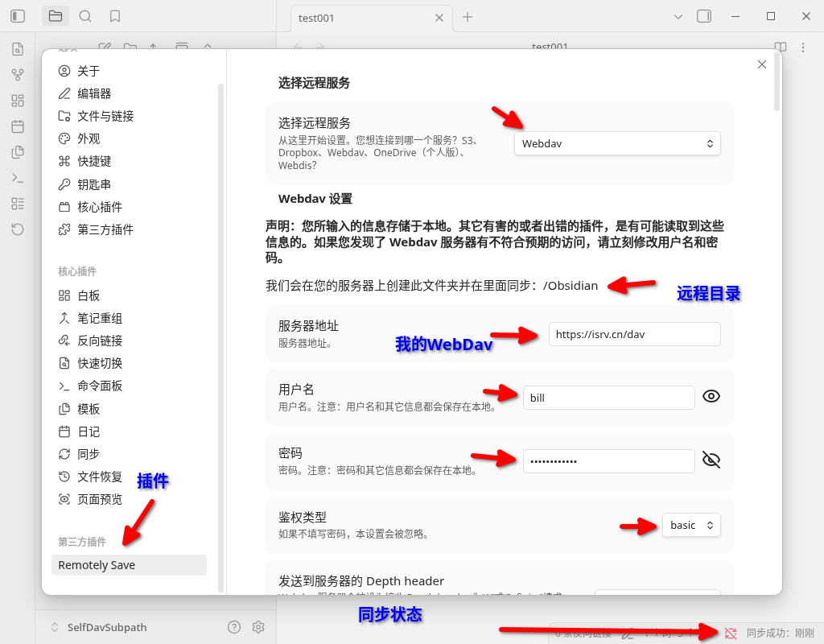Open the 外观 settings section
Screen dimensions: 824x644
tap(129, 138)
